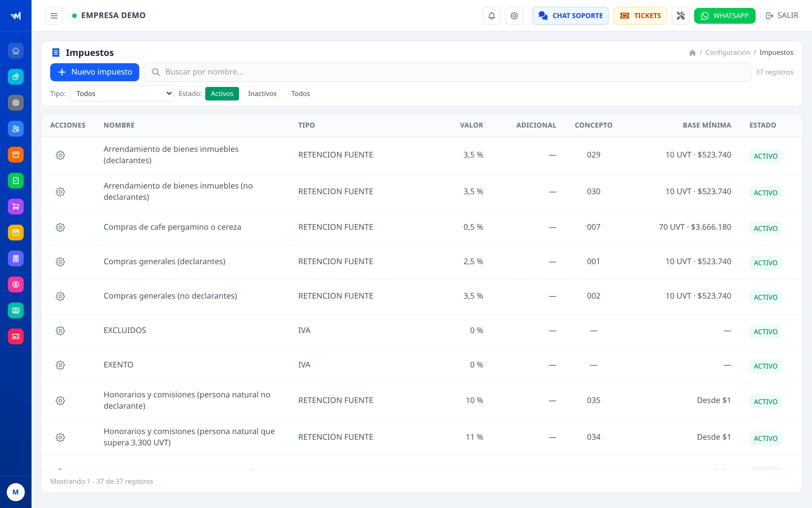Open the red ticket sidebar icon

click(16, 336)
